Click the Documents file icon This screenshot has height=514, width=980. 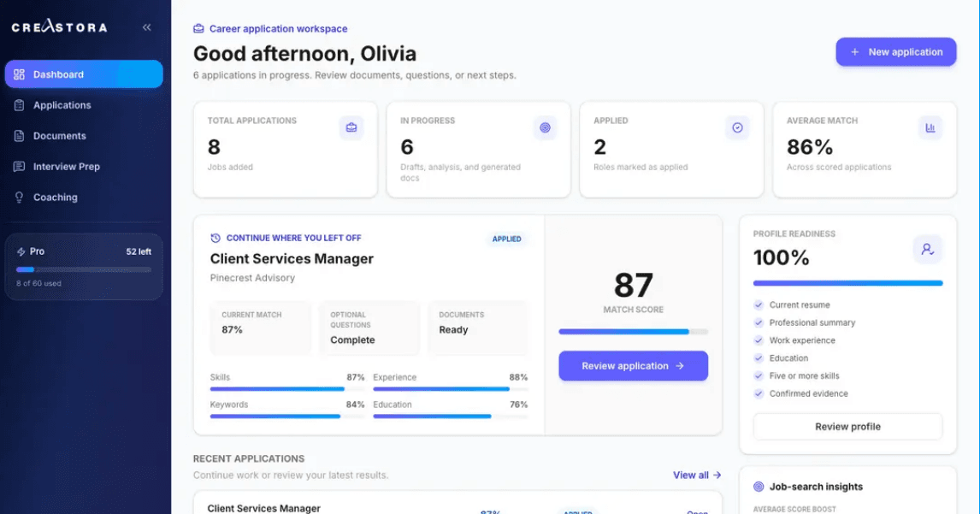click(x=20, y=136)
